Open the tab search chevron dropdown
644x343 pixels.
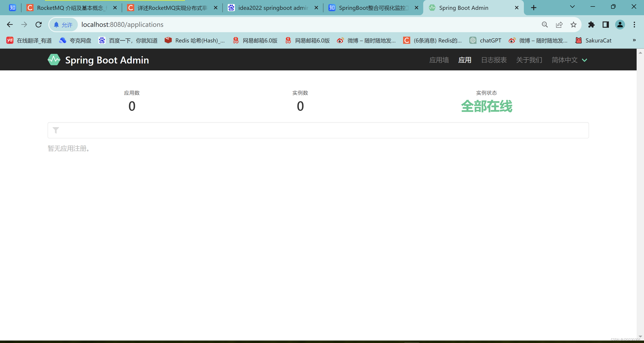coord(572,7)
